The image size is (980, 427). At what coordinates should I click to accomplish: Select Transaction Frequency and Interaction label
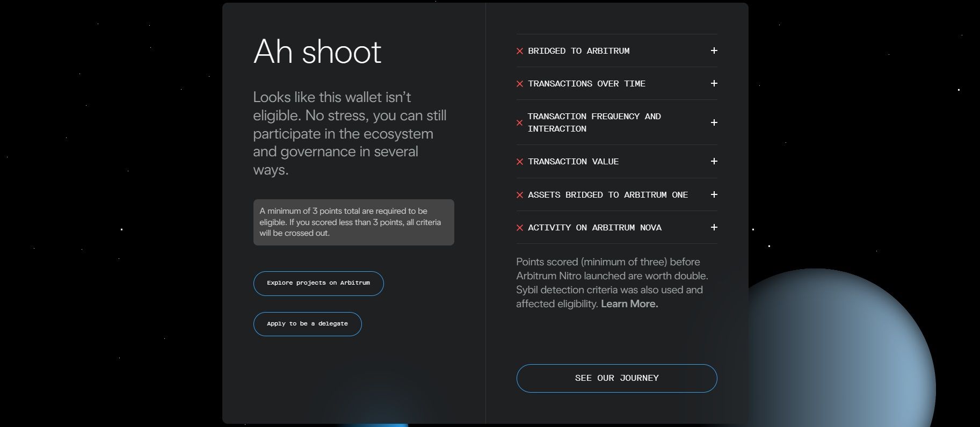(594, 122)
